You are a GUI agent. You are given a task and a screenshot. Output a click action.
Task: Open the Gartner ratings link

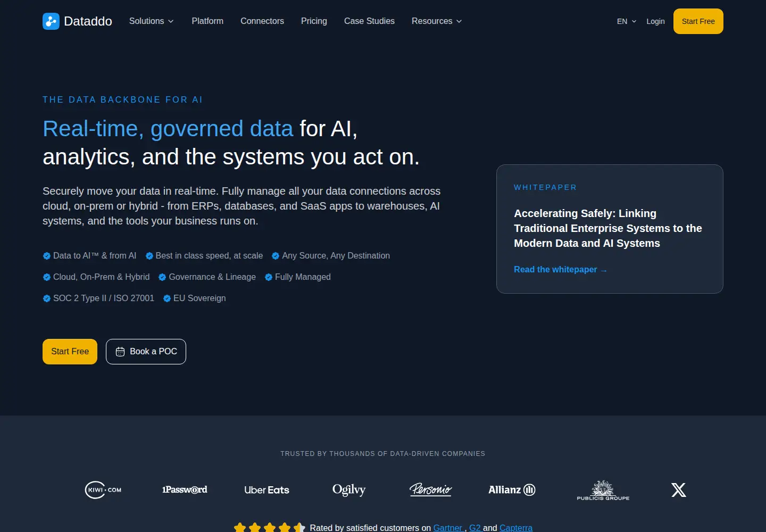tap(447, 528)
